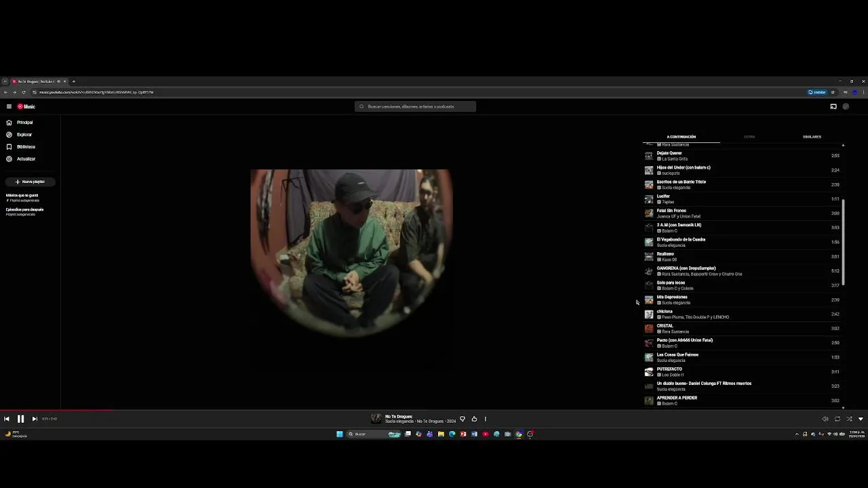Skip to the next track
Viewport: 868px width, 488px height.
pos(35,419)
